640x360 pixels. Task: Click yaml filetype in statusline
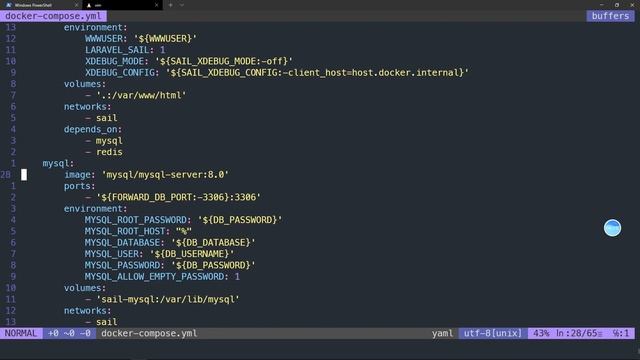442,333
